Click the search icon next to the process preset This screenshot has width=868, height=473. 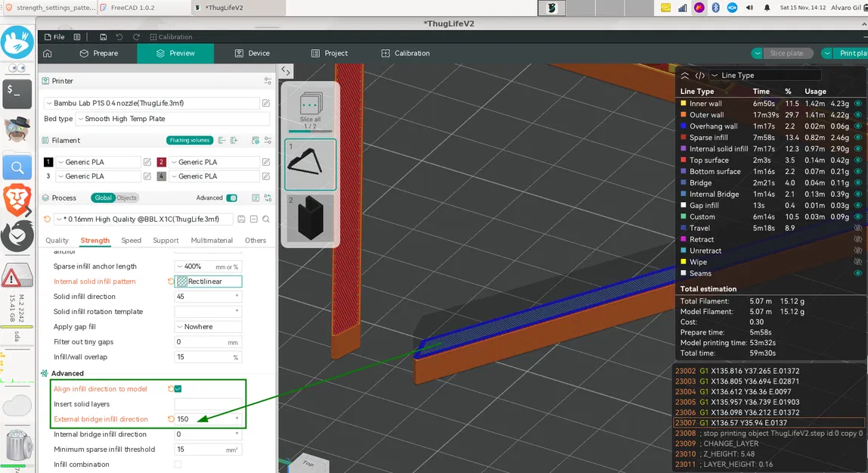click(265, 219)
